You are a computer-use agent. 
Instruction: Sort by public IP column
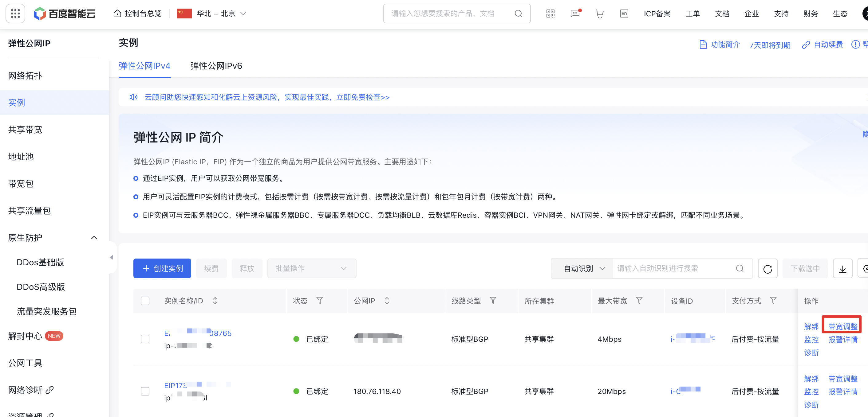click(387, 301)
